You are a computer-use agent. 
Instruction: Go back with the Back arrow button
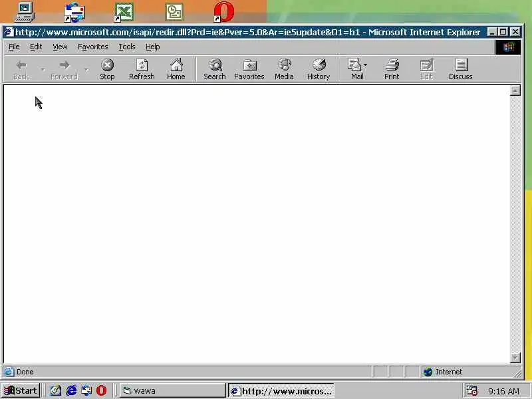(21, 70)
